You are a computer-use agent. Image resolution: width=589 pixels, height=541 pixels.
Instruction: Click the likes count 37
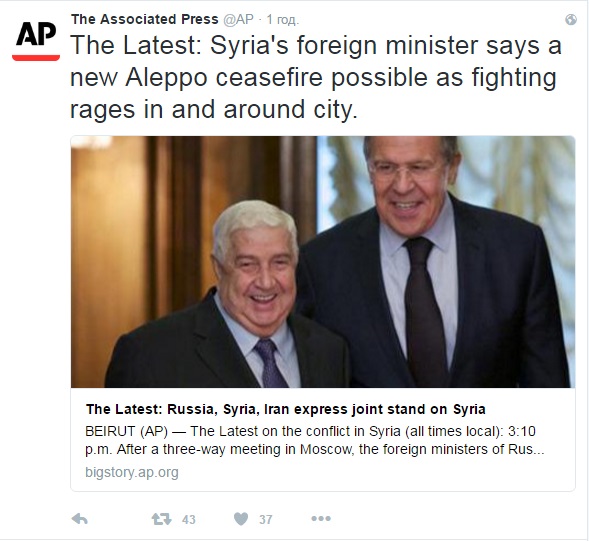(x=266, y=520)
